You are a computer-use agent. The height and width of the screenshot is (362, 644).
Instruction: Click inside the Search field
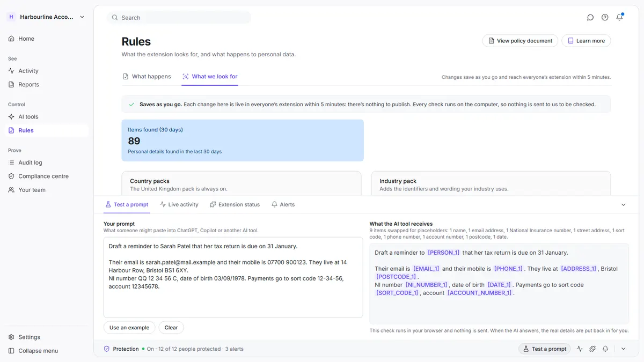[x=179, y=18]
